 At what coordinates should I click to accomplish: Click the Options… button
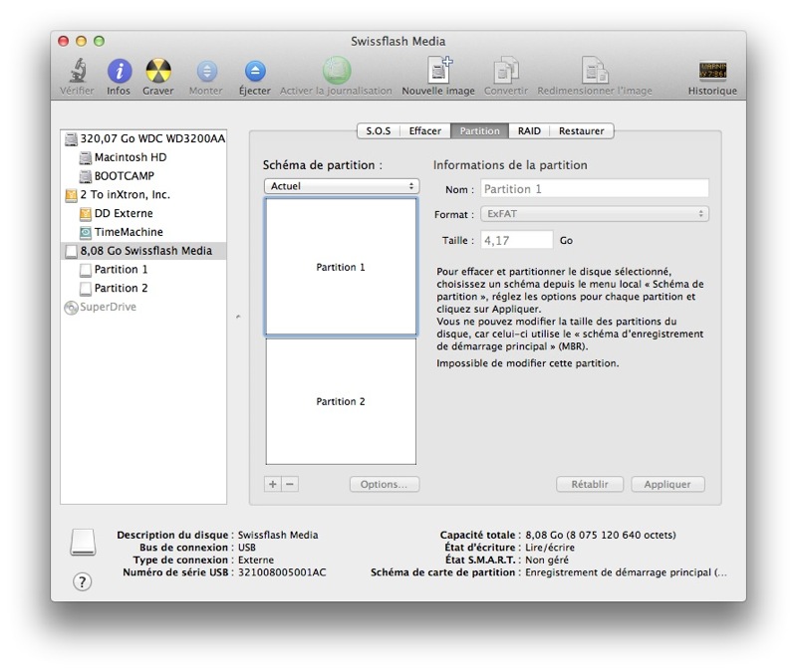pos(384,484)
